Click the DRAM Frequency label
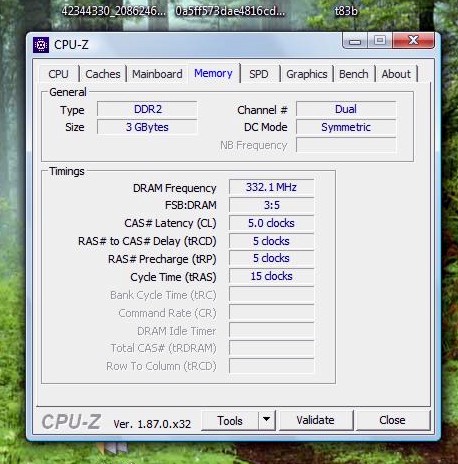 point(175,188)
